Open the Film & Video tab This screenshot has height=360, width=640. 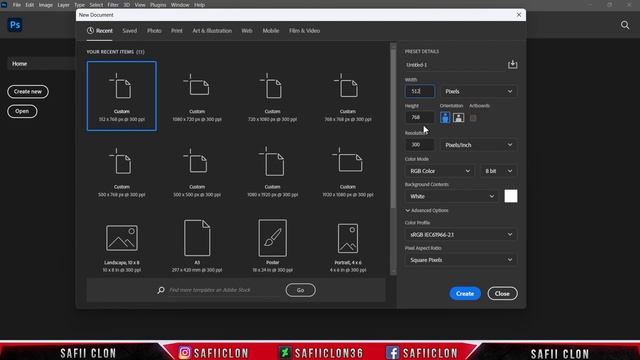(304, 31)
